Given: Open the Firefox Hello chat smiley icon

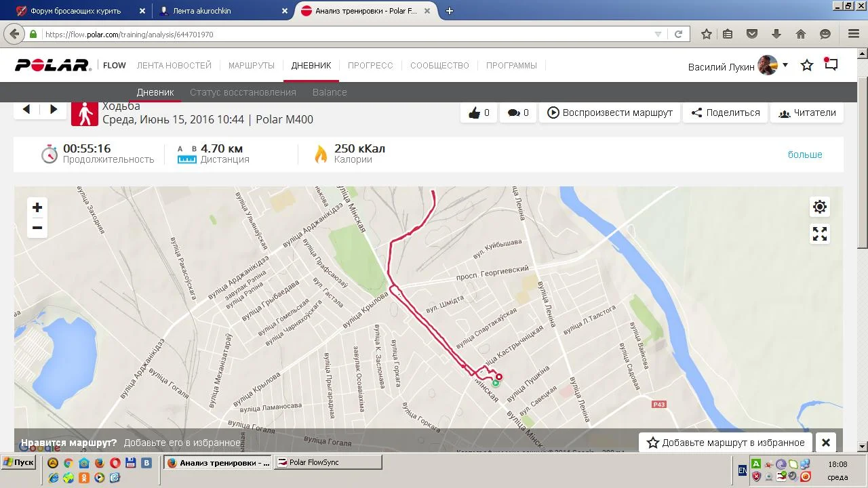Looking at the screenshot, I should click(x=825, y=34).
